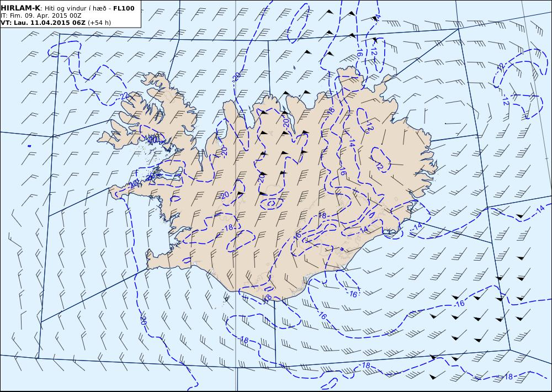Click the 'VT: Lau. 11.04.2015 06Z' valid time
The width and height of the screenshot is (552, 392).
click(x=43, y=23)
